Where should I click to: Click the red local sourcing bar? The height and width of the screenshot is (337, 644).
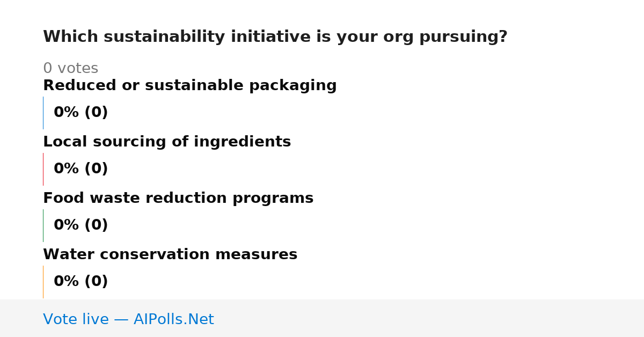[43, 169]
